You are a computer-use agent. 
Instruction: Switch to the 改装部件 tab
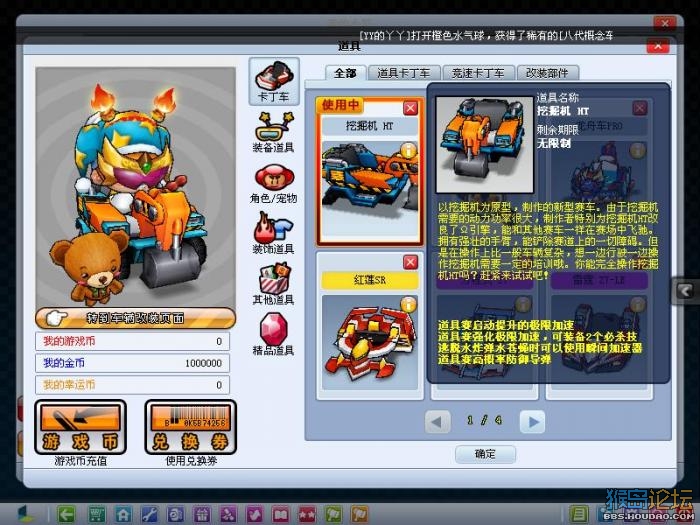click(547, 73)
